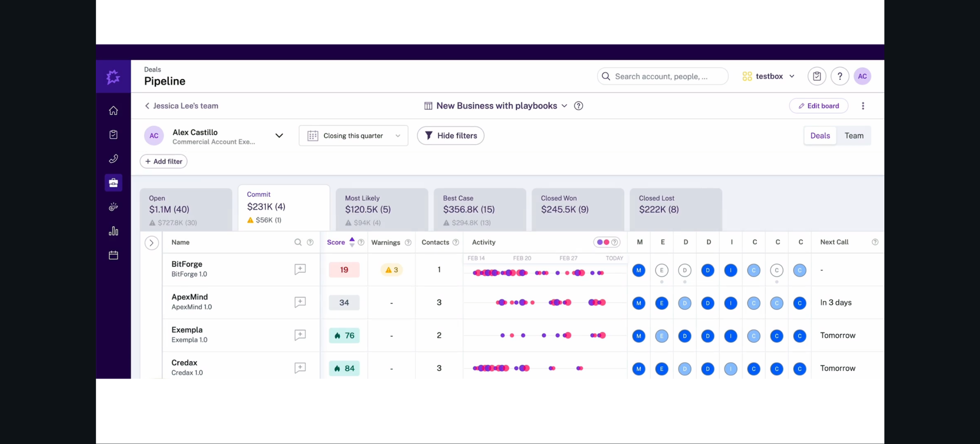Image resolution: width=980 pixels, height=444 pixels.
Task: Open the calendar icon in sidebar
Action: 113,255
